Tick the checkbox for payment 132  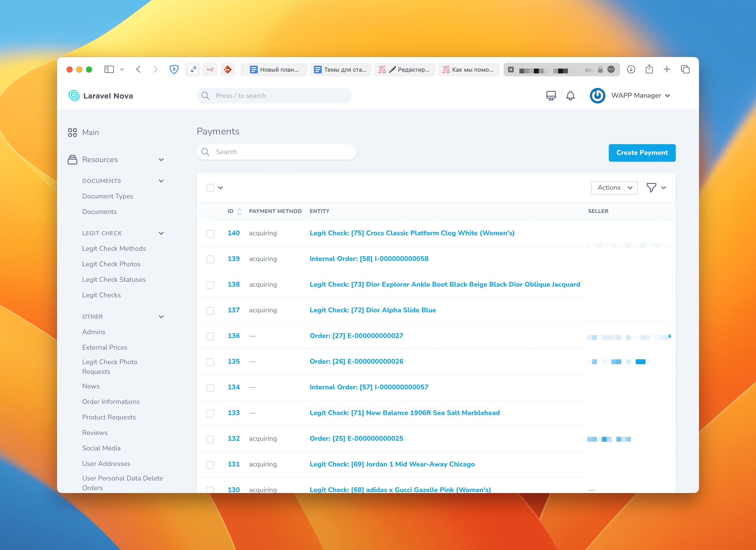point(210,439)
